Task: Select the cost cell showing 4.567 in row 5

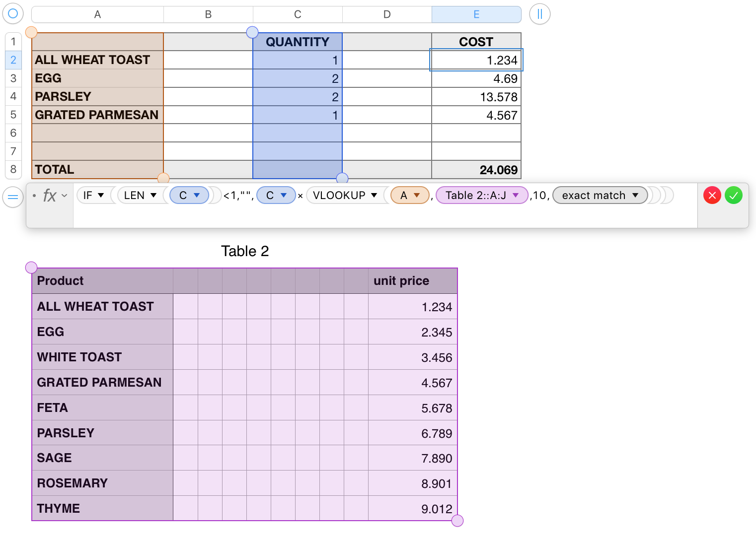Action: click(x=476, y=115)
